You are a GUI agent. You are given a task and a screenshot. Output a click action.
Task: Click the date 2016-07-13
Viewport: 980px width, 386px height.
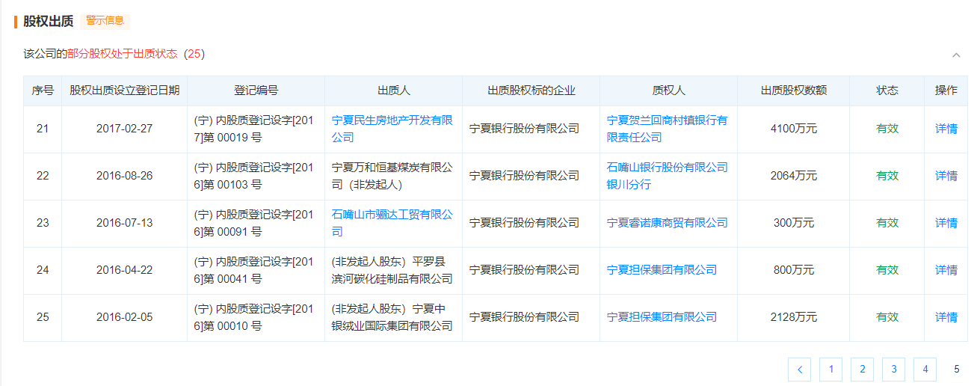click(x=125, y=223)
